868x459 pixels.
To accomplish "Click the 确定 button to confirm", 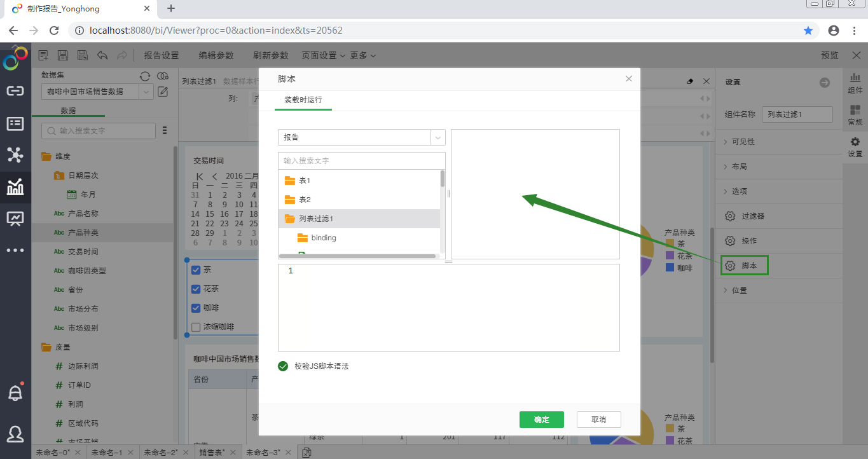I will pos(541,420).
